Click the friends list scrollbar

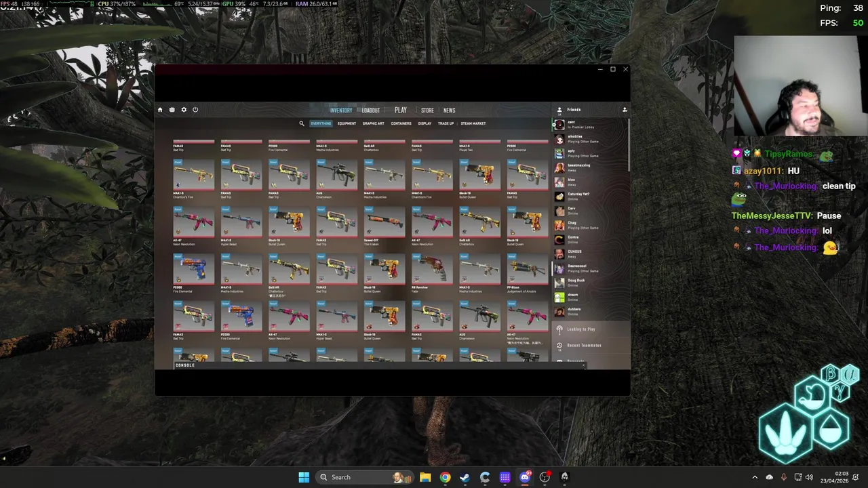[629, 145]
